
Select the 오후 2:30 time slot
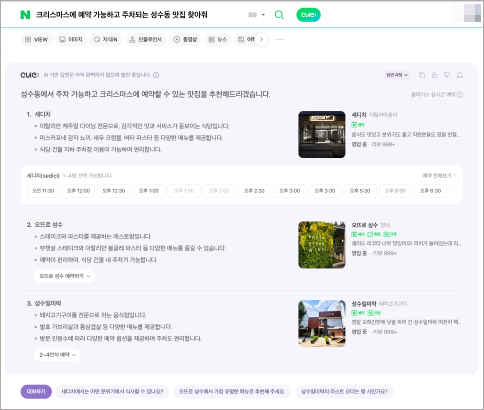pyautogui.click(x=254, y=191)
